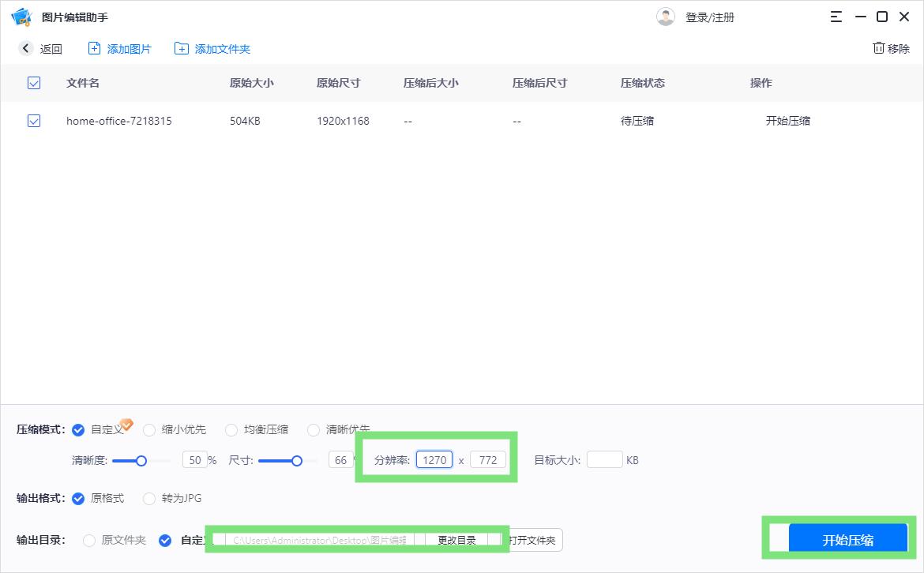The width and height of the screenshot is (924, 573).
Task: Choose 转为JPG output format
Action: pyautogui.click(x=149, y=499)
